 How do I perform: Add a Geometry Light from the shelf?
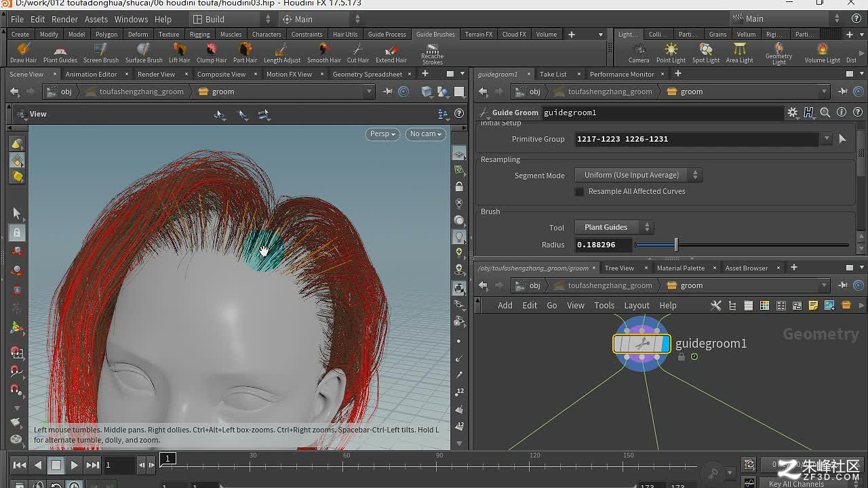(x=778, y=54)
